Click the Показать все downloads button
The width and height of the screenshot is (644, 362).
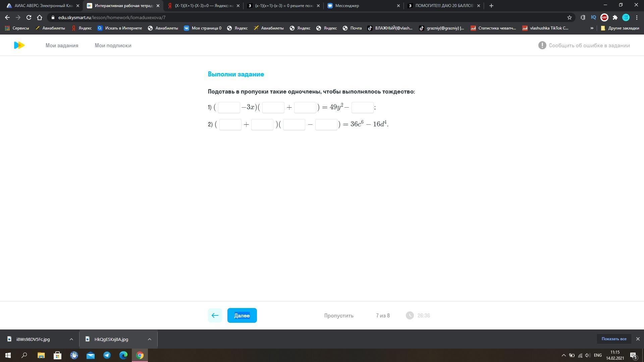coord(613,339)
